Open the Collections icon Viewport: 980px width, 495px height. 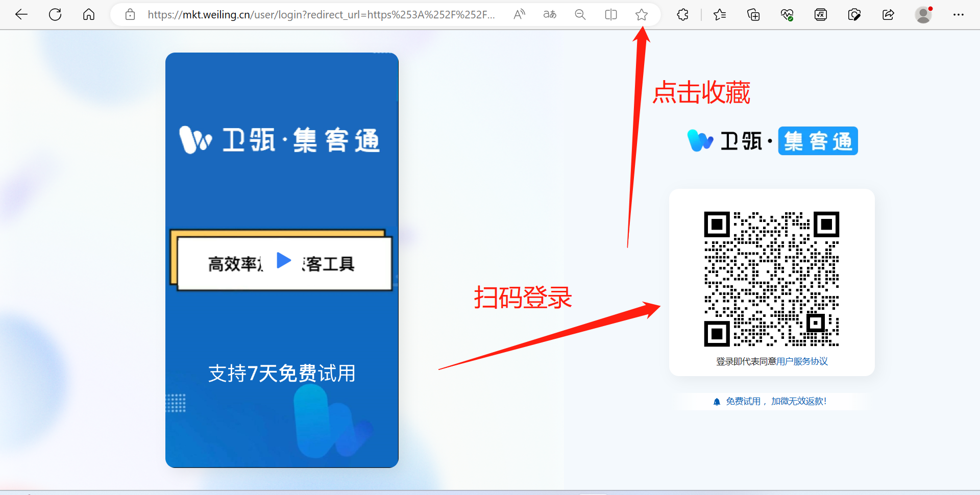click(x=753, y=14)
